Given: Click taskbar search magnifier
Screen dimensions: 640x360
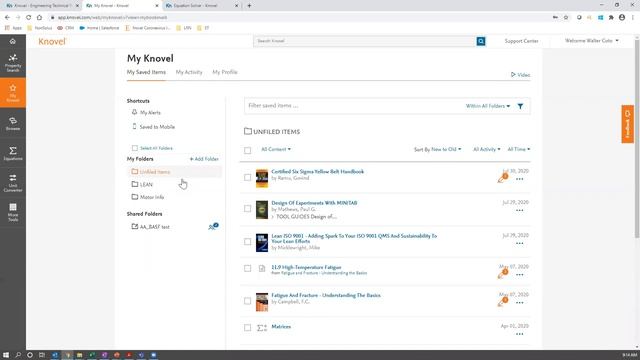Looking at the screenshot, I should point(18,355).
